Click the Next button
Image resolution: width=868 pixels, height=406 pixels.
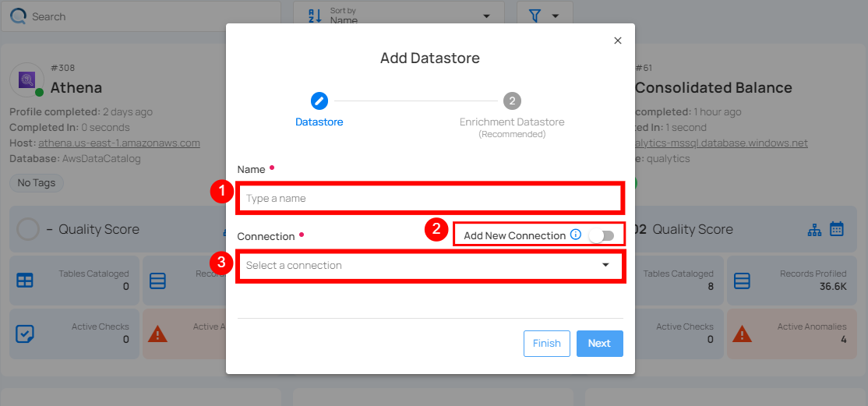599,344
